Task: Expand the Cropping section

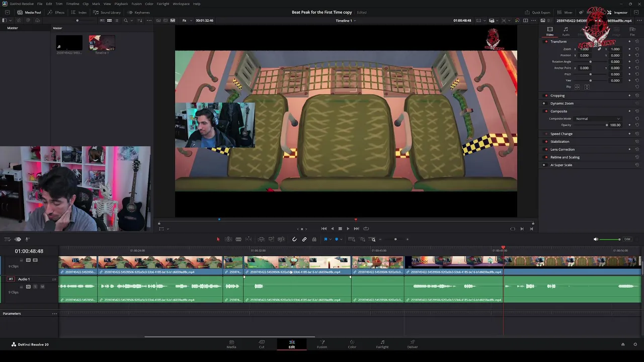Action: point(557,96)
